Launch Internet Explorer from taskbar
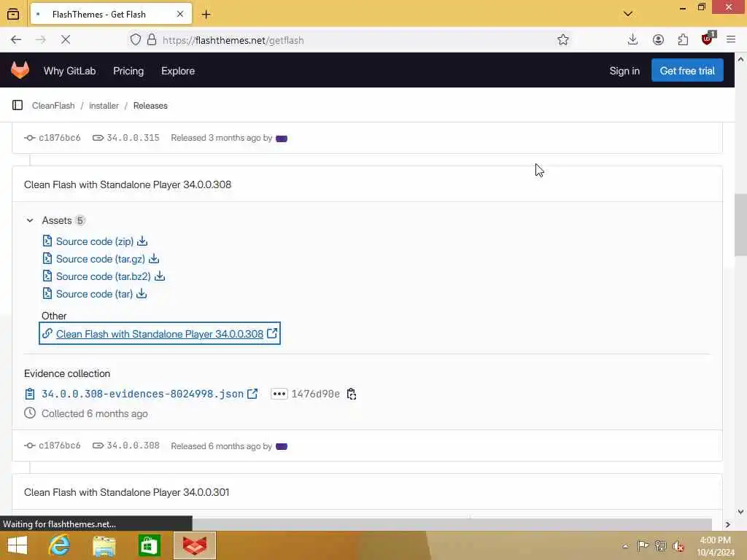Image resolution: width=747 pixels, height=560 pixels. [59, 545]
